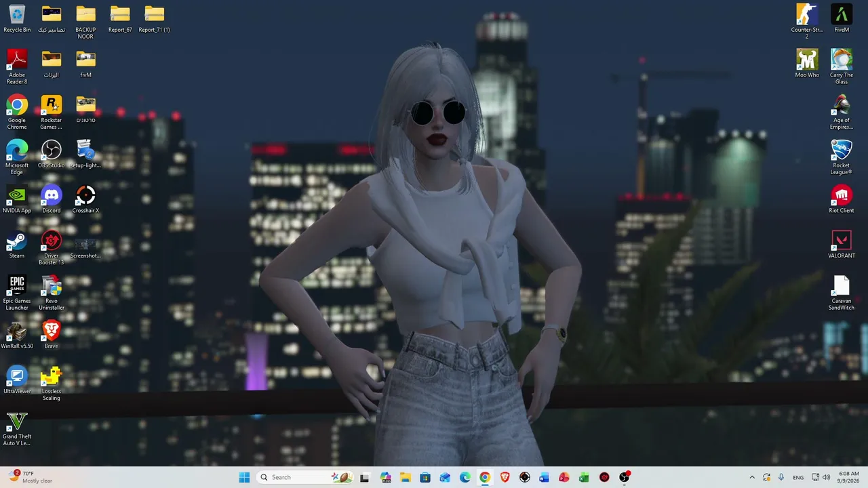Open the clock and date panel
The image size is (868, 488).
click(849, 477)
